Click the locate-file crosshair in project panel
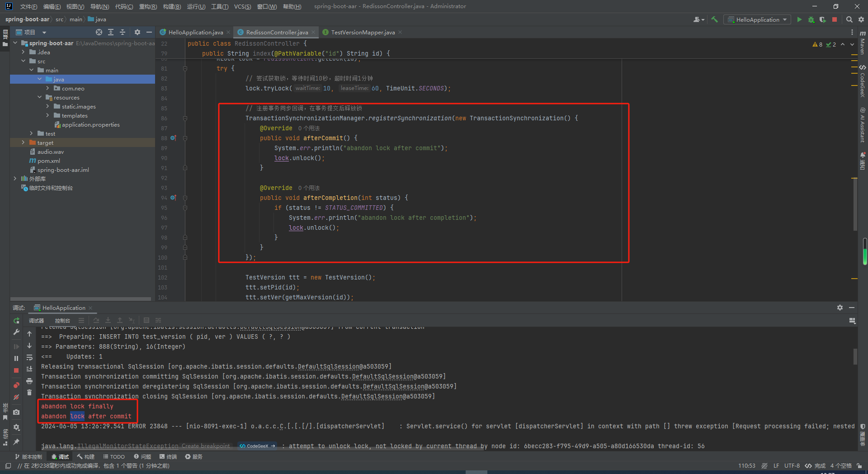 click(x=99, y=32)
